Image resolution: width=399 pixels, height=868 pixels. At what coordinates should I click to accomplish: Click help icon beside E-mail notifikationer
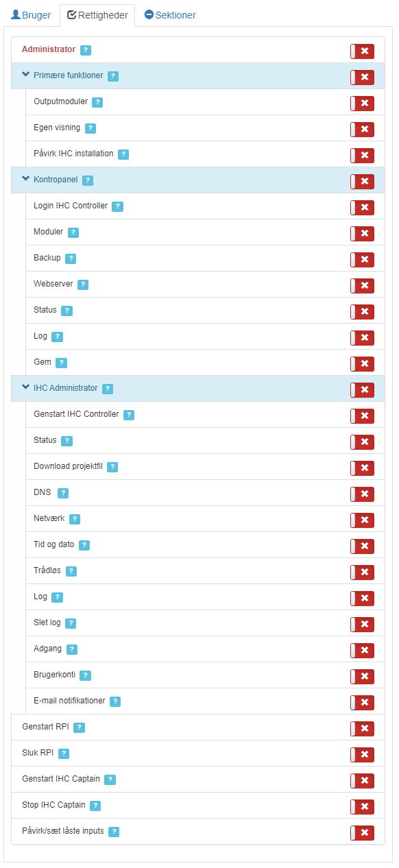115,701
